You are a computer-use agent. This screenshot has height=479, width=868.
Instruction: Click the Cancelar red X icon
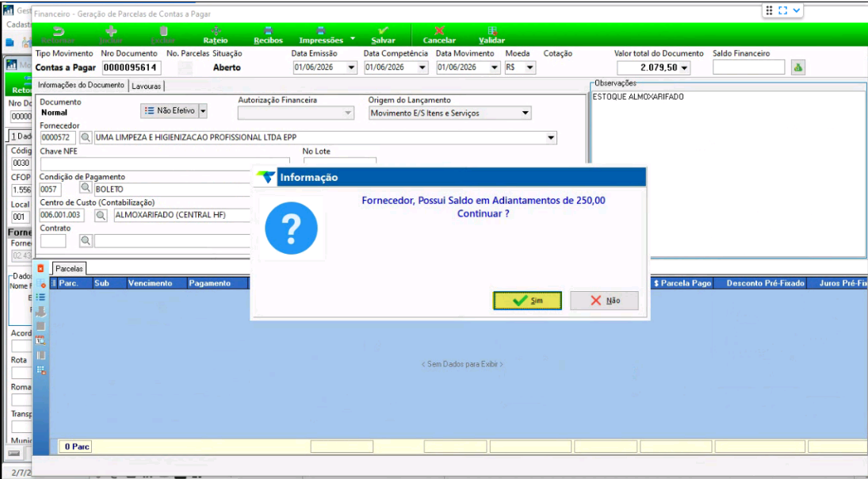[439, 31]
